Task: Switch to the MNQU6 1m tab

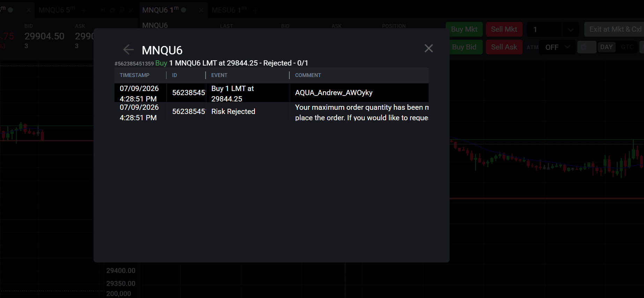Action: pyautogui.click(x=160, y=10)
